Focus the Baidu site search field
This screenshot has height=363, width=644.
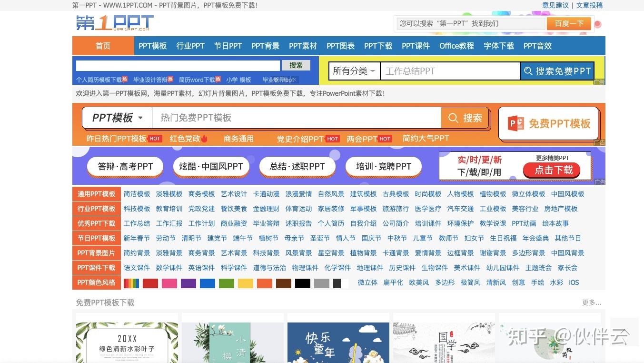[471, 23]
